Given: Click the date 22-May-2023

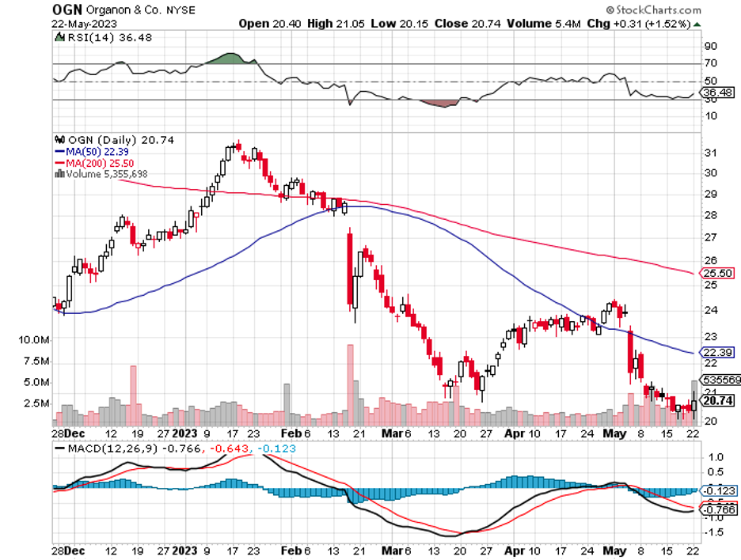Looking at the screenshot, I should pos(84,24).
